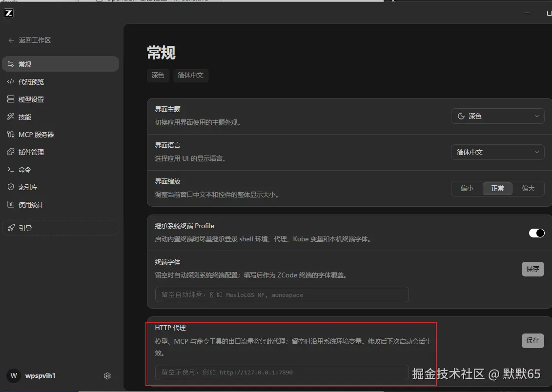
Task: Click the HTTP 代理 setting label
Action: [170, 328]
